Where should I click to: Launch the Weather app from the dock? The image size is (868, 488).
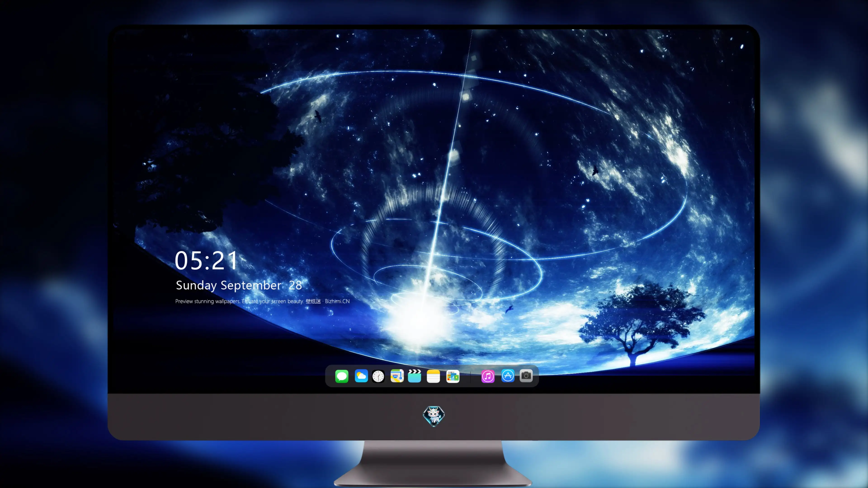point(361,376)
